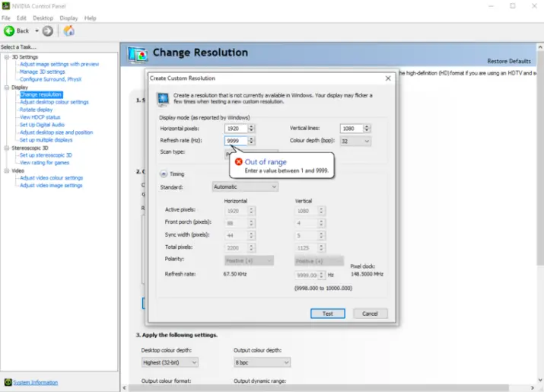544x392 pixels.
Task: Click the main panel vertical scrollbar
Action: 540,160
